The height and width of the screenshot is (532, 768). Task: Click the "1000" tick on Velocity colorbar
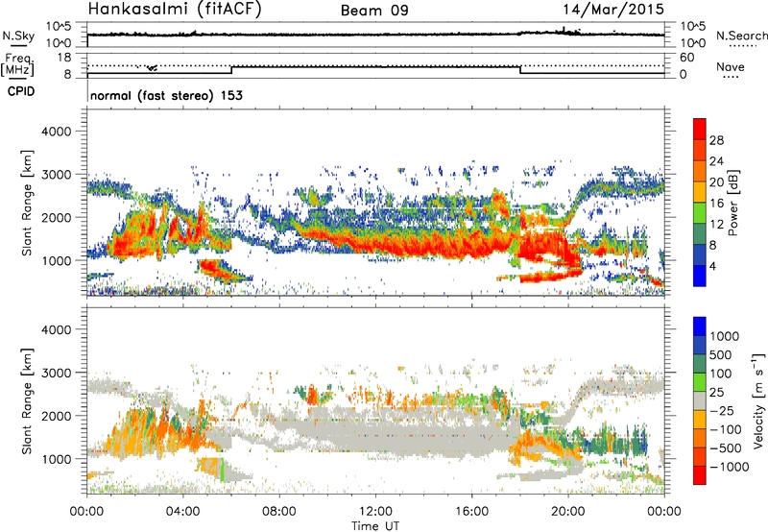[725, 336]
